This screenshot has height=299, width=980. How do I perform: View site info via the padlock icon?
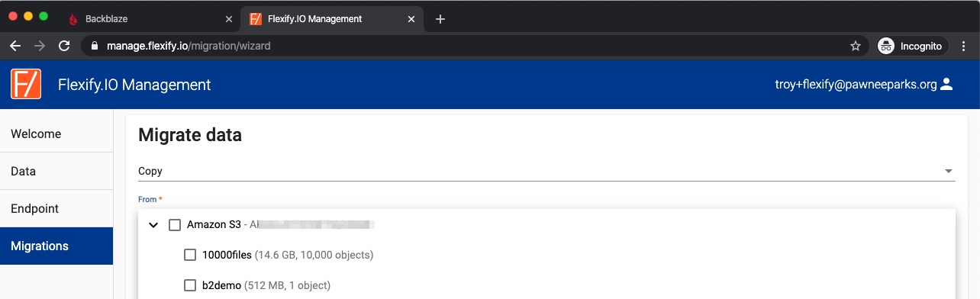tap(95, 46)
